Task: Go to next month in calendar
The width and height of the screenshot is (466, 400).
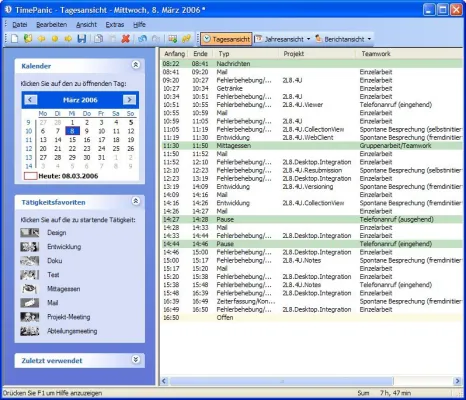Action: click(129, 100)
